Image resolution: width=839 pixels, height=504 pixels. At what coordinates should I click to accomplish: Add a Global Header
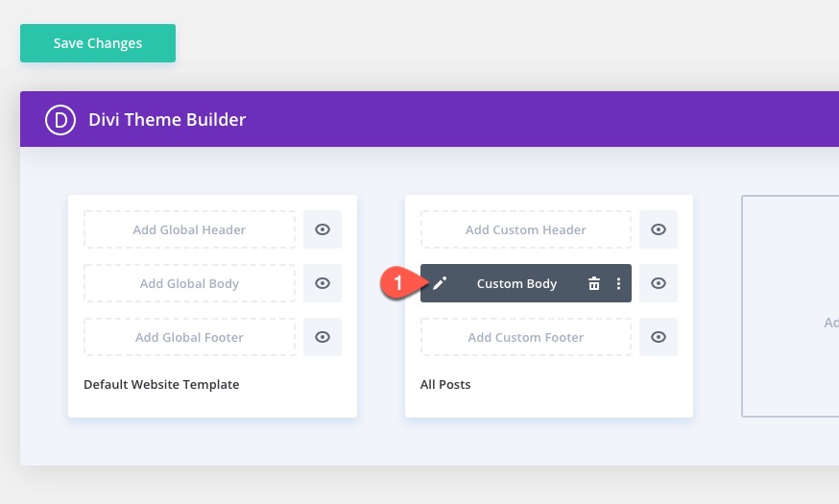coord(189,229)
